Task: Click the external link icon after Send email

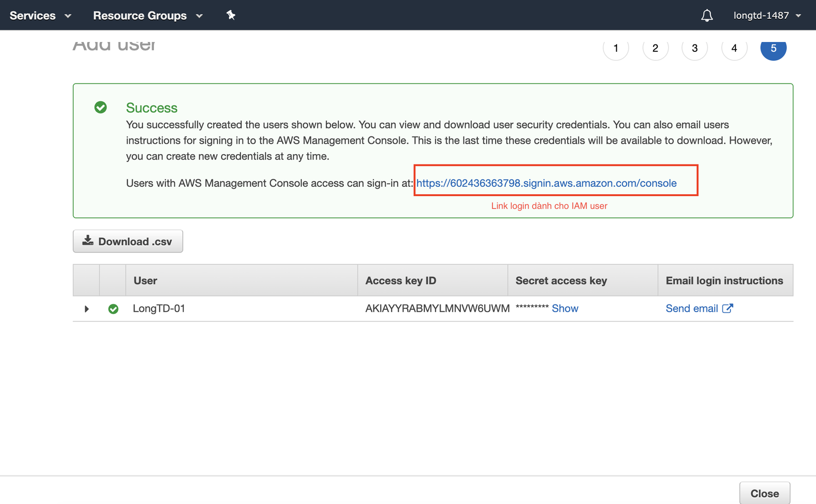Action: (727, 308)
